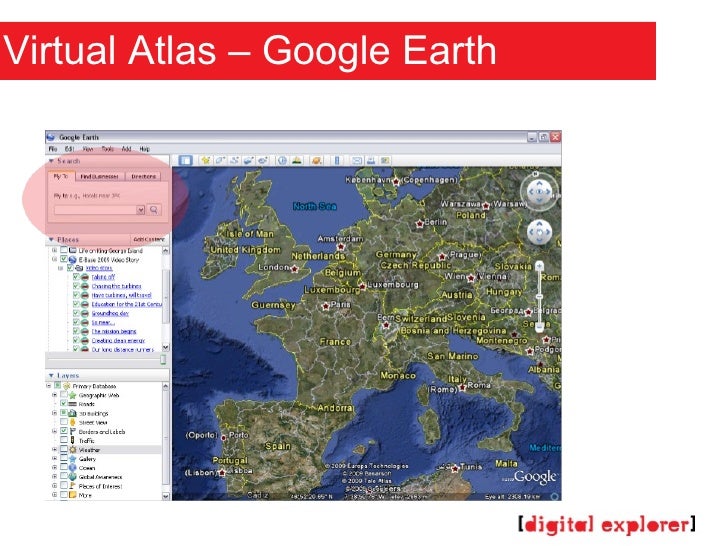
Task: Click the sunlight toolbar icon
Action: click(297, 161)
